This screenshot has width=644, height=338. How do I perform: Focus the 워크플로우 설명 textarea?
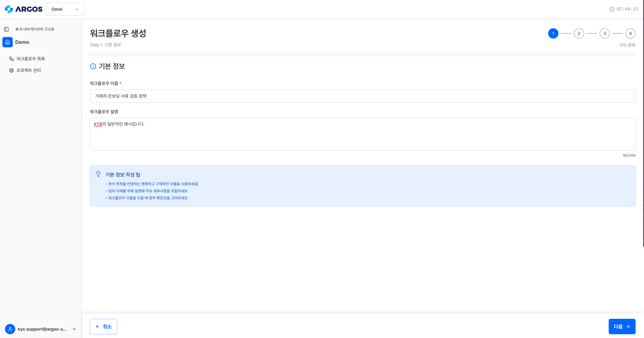(362, 134)
